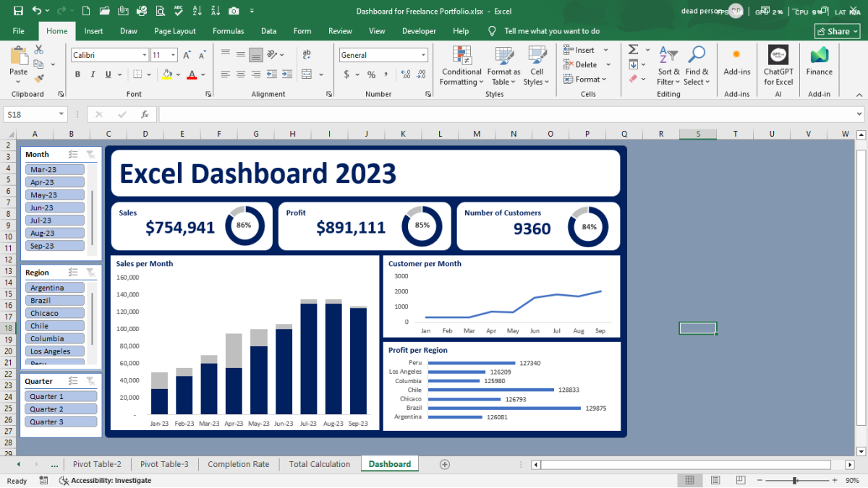Click the Name Box showing S18
Screen dimensions: 868x488
[x=30, y=114]
